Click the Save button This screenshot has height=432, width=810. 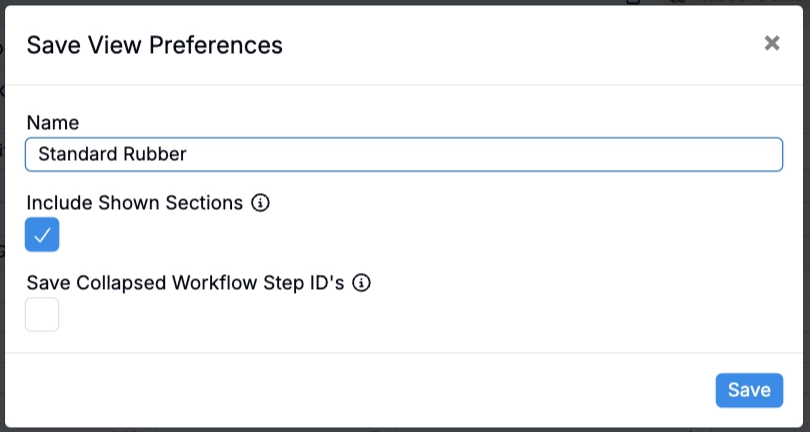click(x=749, y=390)
